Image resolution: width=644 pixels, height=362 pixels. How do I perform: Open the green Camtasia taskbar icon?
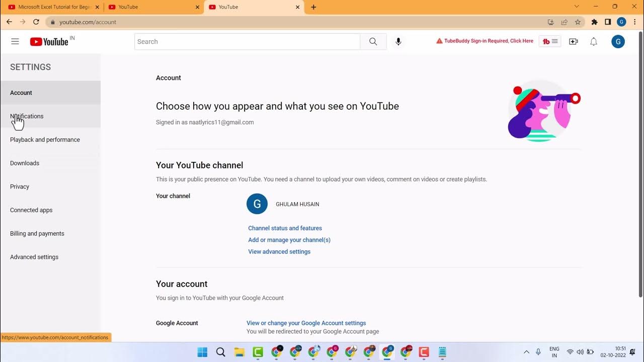click(x=258, y=352)
